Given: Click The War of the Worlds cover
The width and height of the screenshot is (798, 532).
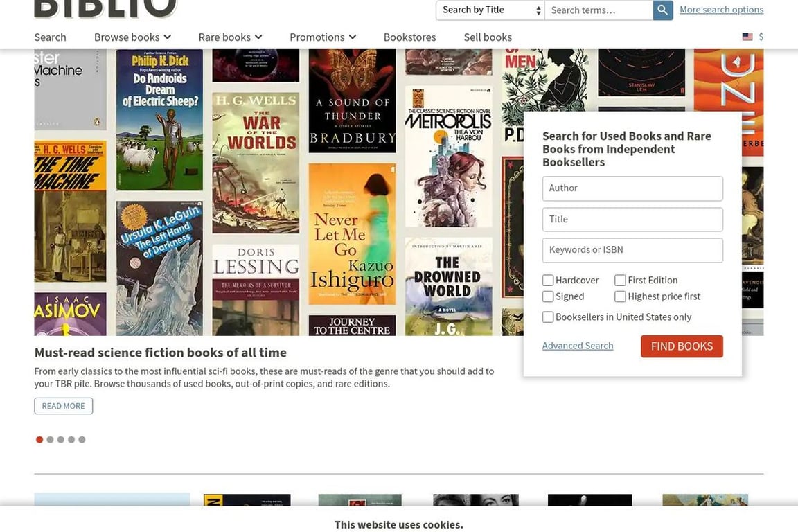Looking at the screenshot, I should [256, 163].
